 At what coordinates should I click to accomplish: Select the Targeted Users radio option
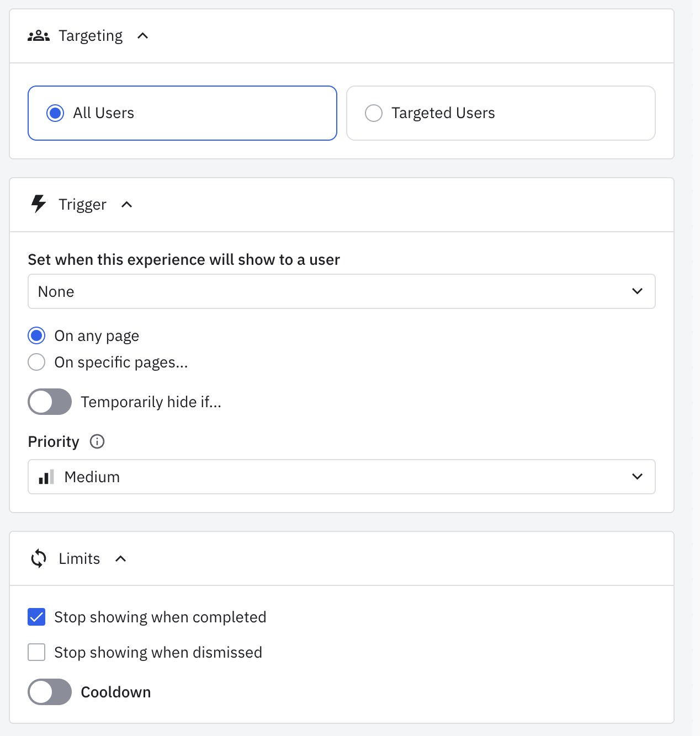pyautogui.click(x=374, y=113)
